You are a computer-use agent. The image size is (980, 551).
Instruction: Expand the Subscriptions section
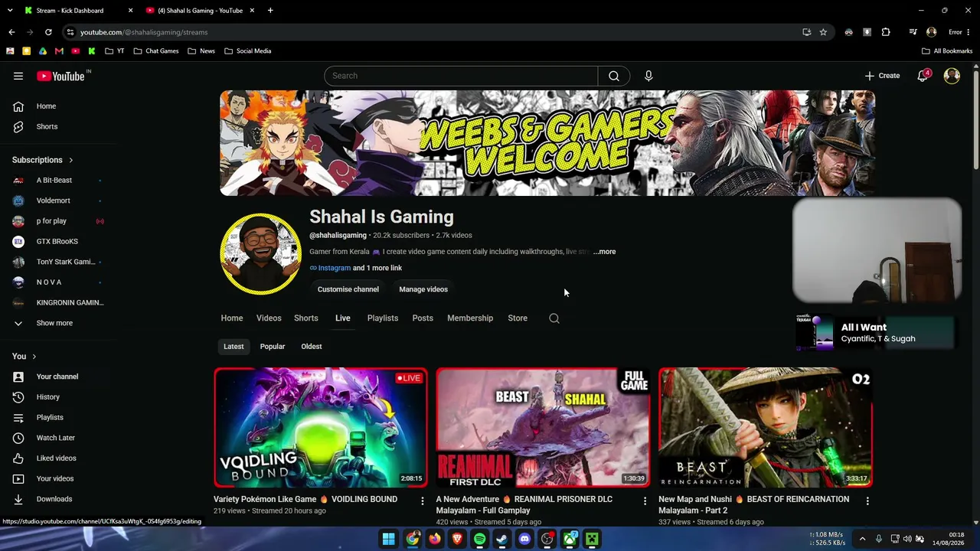pyautogui.click(x=43, y=160)
